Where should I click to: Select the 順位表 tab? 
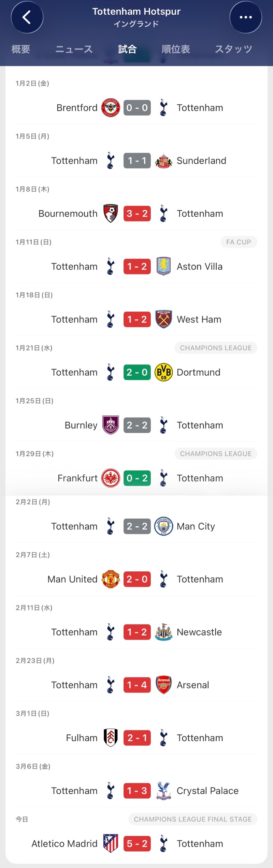tap(176, 49)
